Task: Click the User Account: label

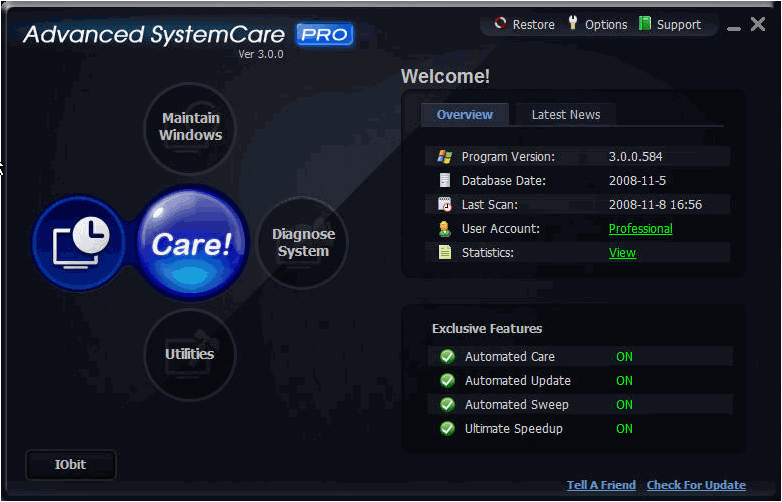Action: point(501,229)
